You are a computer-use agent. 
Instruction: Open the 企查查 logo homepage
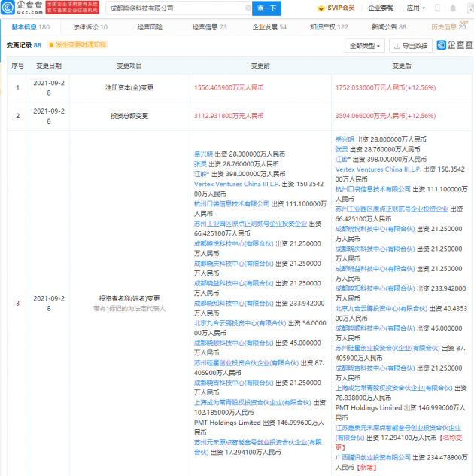tap(22, 8)
